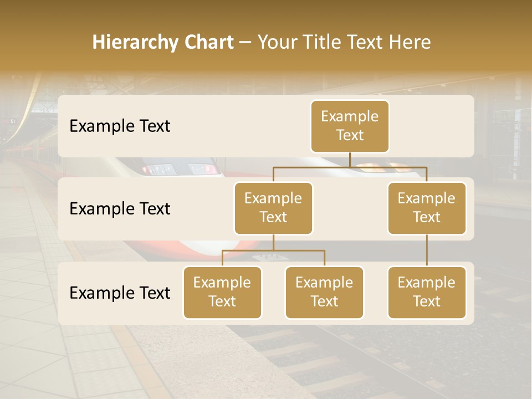Select the third row's Example Text label
The height and width of the screenshot is (399, 532).
point(120,293)
